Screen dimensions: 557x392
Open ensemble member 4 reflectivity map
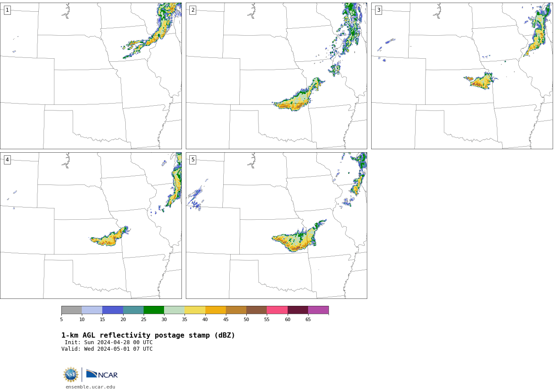(x=91, y=225)
